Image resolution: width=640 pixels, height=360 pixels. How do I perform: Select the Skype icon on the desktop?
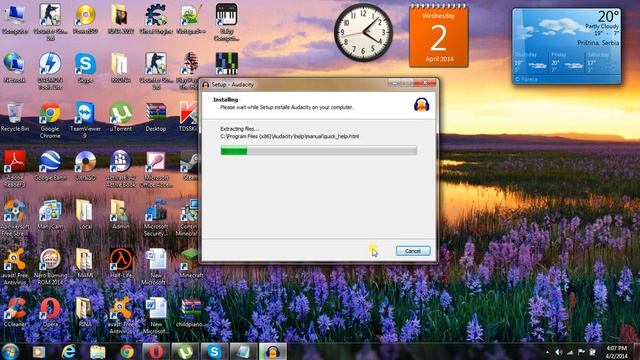85,68
